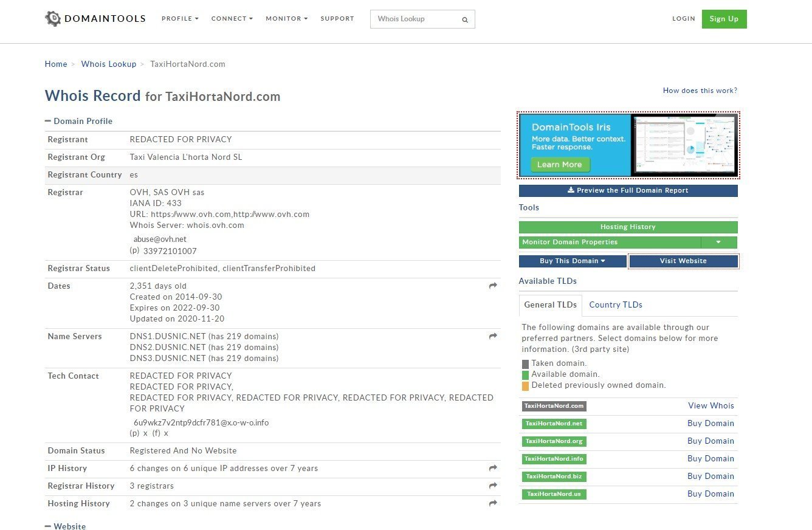Screen dimensions: 812x530
Task: Click the Login link
Action: pyautogui.click(x=684, y=19)
